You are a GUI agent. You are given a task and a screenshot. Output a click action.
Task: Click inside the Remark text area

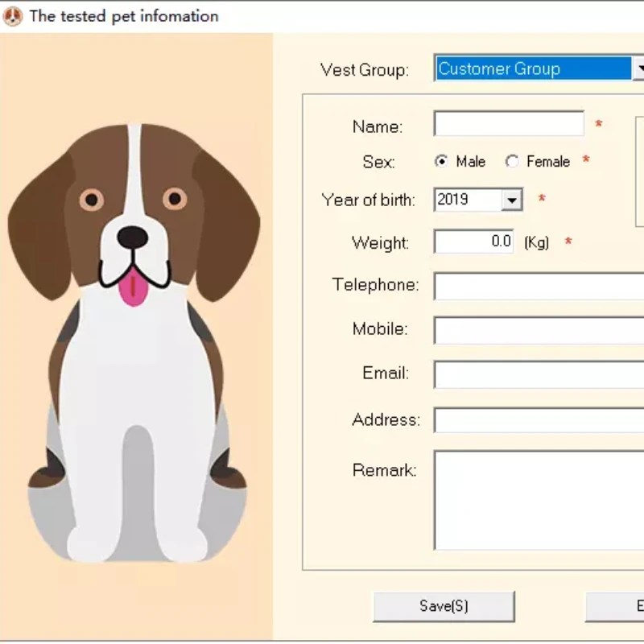[539, 499]
